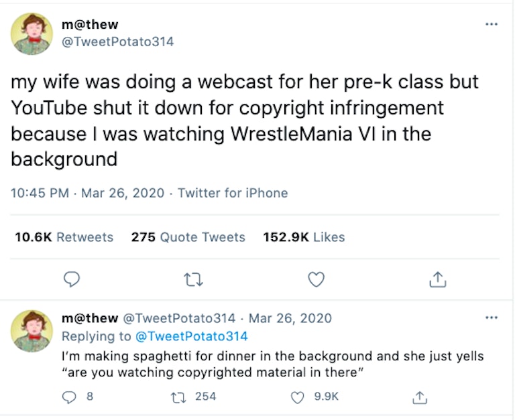Open avatar on the reply tweet
This screenshot has height=420, width=515.
click(32, 331)
